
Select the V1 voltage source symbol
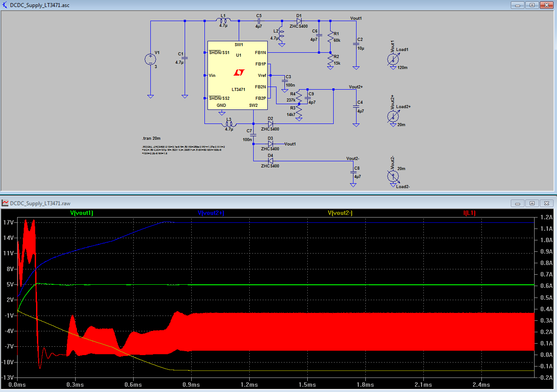point(150,59)
